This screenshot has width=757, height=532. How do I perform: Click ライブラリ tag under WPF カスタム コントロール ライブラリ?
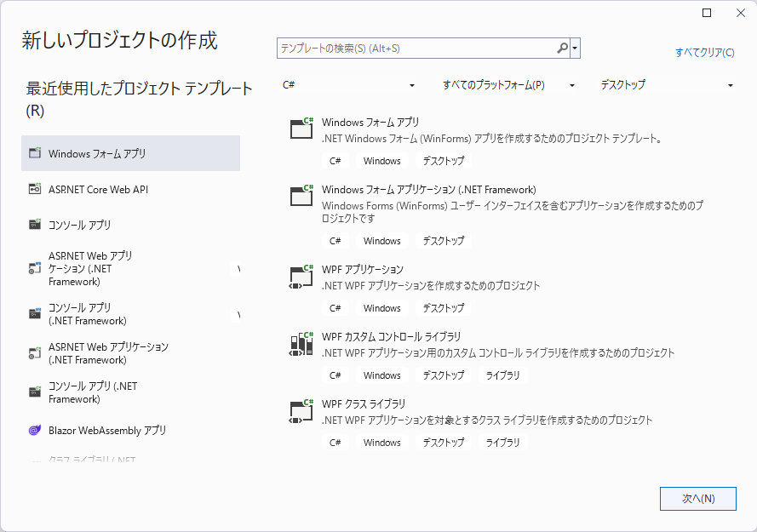502,375
